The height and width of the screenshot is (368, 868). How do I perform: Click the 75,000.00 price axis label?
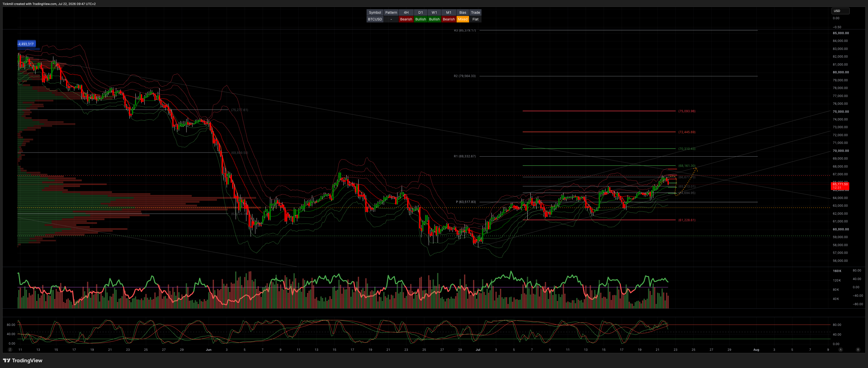[841, 111]
